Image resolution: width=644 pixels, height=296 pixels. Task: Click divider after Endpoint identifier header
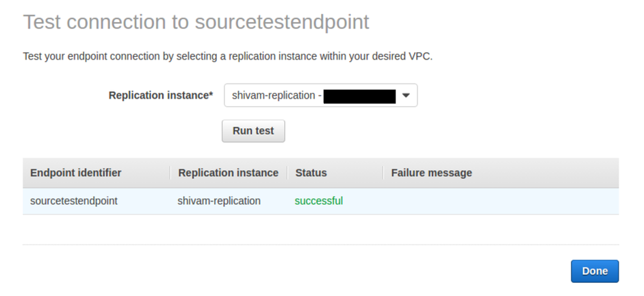(170, 173)
